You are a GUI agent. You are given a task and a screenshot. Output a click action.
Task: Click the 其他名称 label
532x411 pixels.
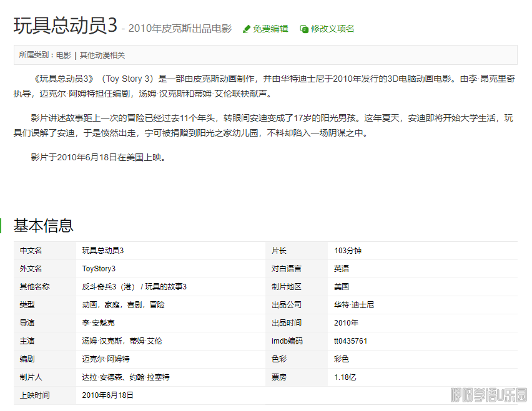tap(34, 287)
